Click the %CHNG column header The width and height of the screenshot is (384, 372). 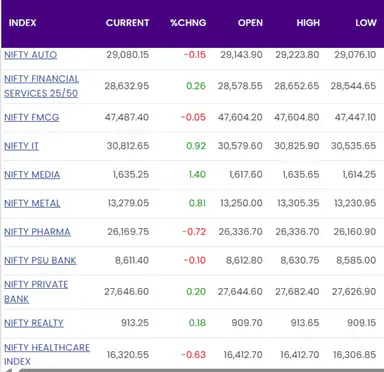(188, 23)
